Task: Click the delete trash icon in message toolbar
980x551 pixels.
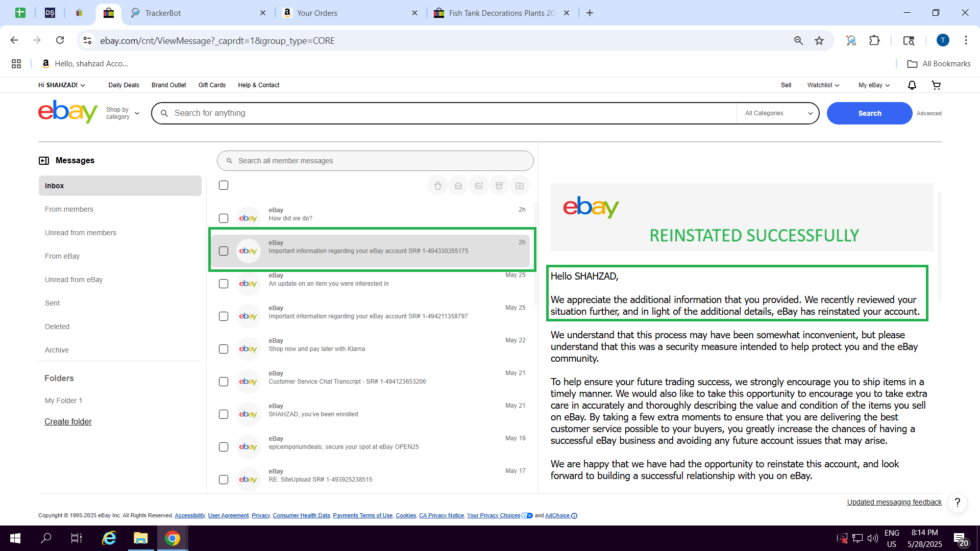Action: pos(437,186)
